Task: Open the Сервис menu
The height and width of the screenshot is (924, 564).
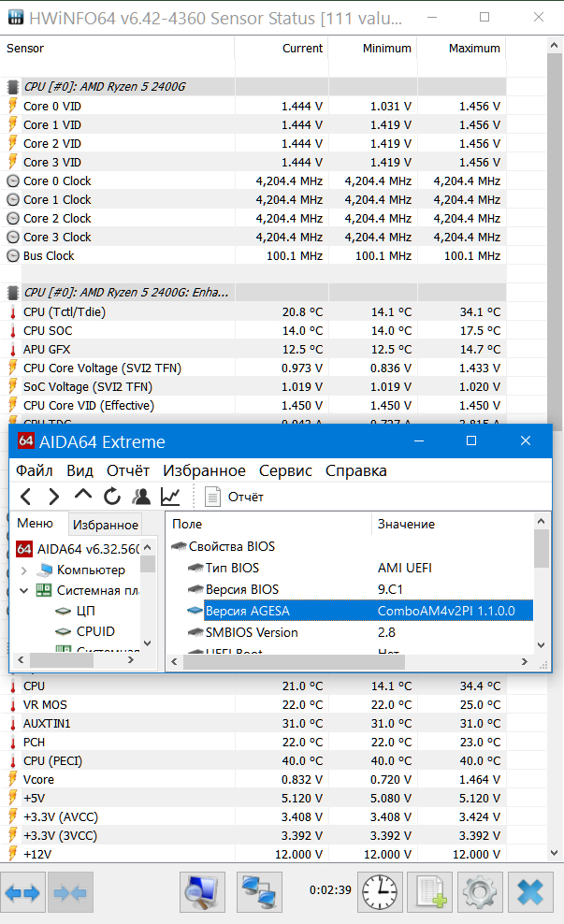Action: coord(285,470)
